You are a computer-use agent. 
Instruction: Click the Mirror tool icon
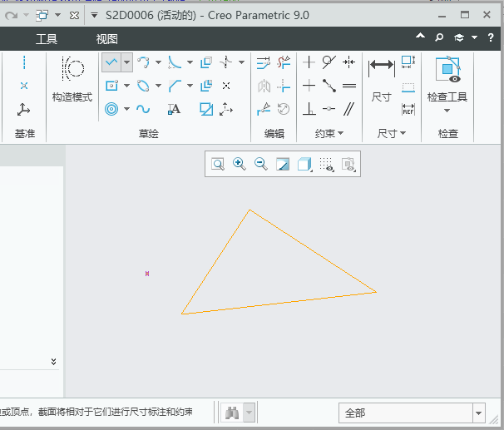tap(264, 86)
